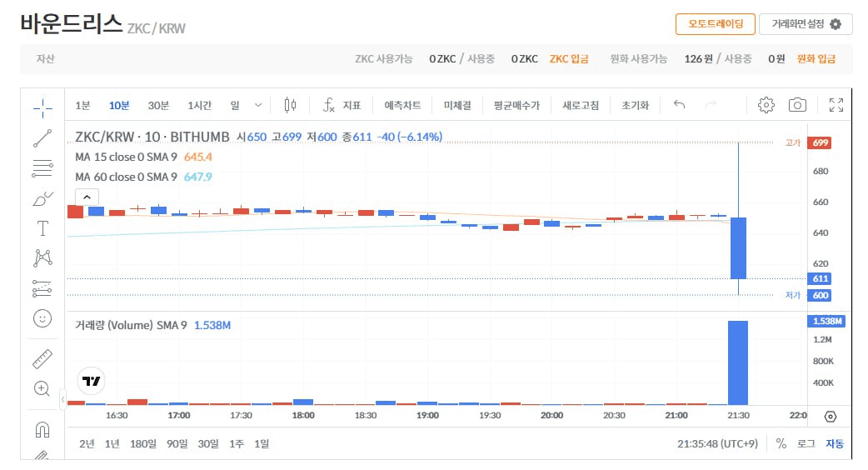Take a chart snapshot with camera icon
This screenshot has width=868, height=470.
tap(797, 105)
